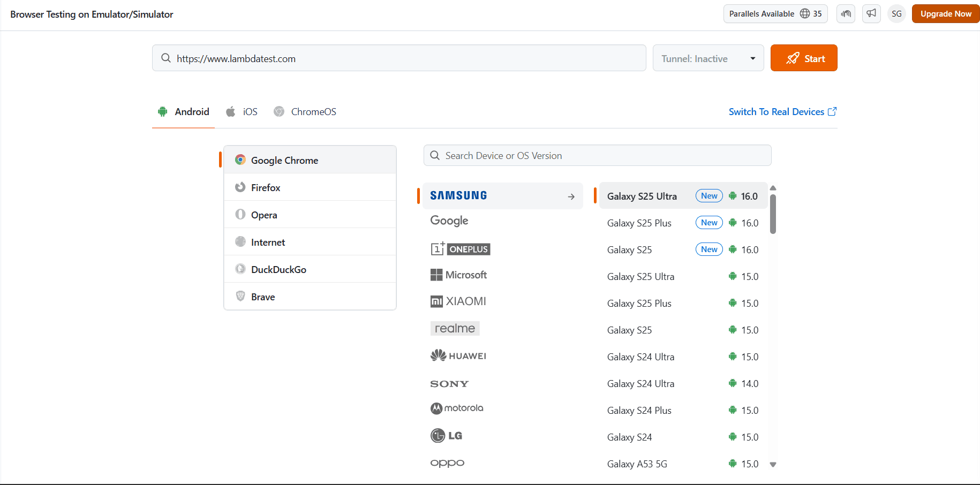
Task: Click the announcements megaphone icon
Action: (871, 13)
